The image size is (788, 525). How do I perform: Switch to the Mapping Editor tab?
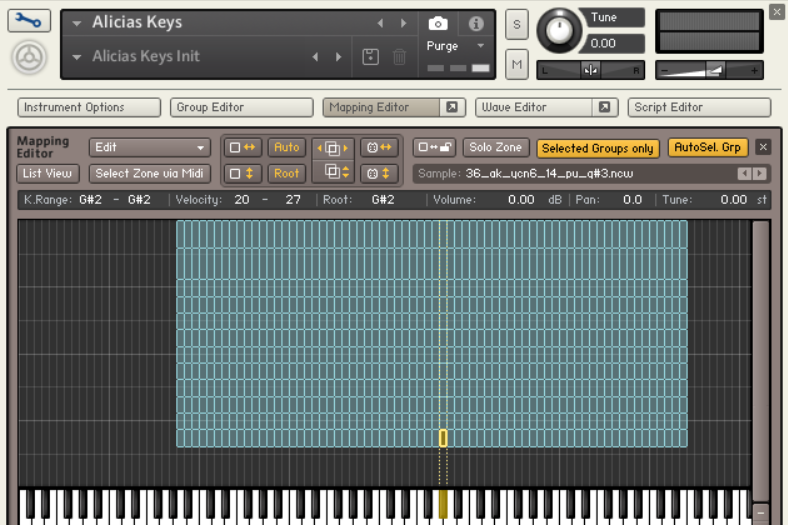[x=381, y=107]
